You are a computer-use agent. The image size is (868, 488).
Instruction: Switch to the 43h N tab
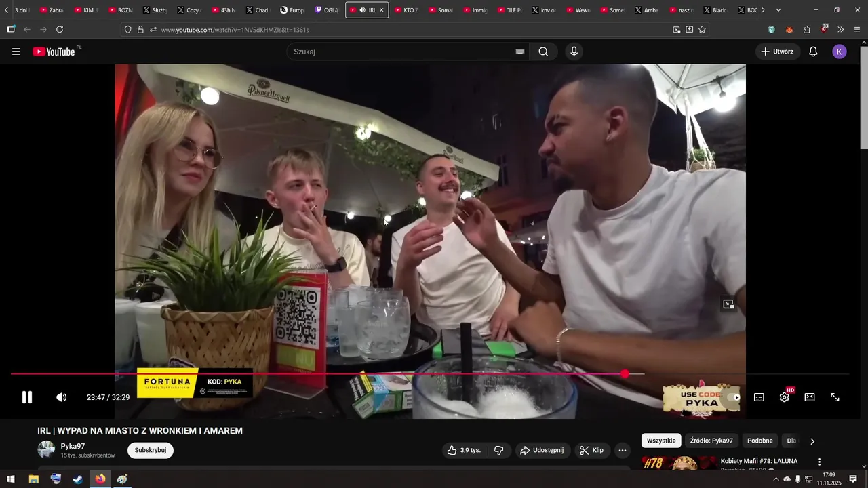223,10
